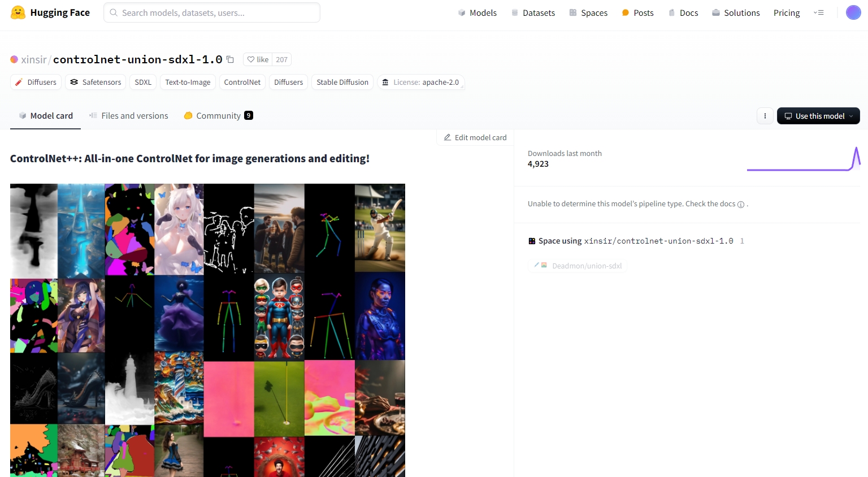Viewport: 868px width, 477px height.
Task: Open Docs in top navigation
Action: point(683,12)
